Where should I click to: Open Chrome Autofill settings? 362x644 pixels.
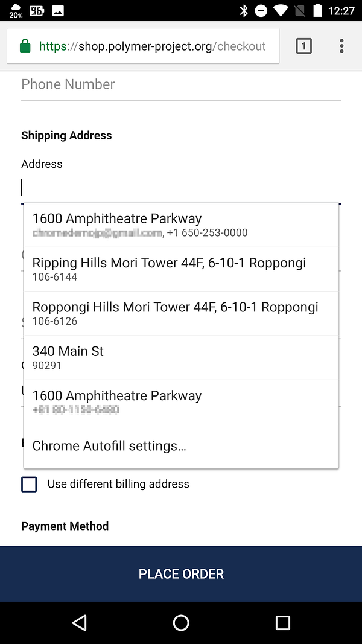point(181,445)
